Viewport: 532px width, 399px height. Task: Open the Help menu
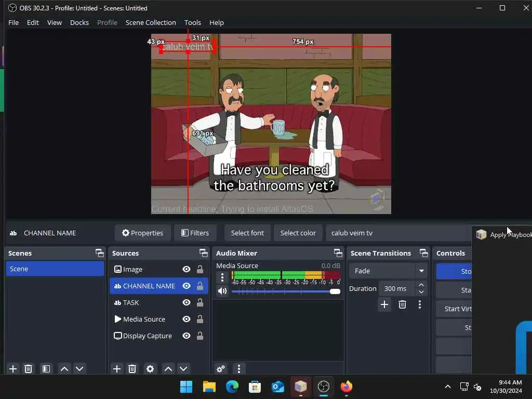tap(217, 23)
